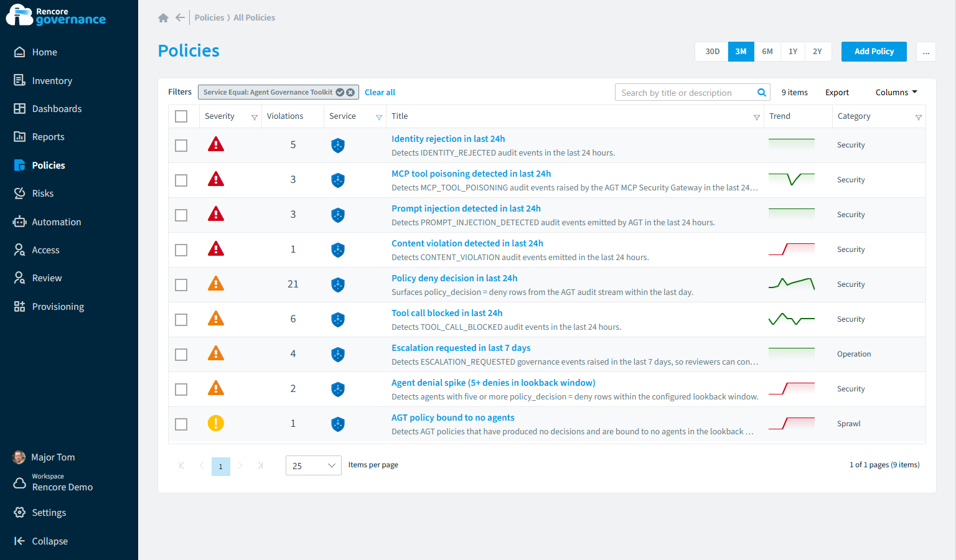The width and height of the screenshot is (956, 560).
Task: Click the checkmark icon on the filter chip
Action: pos(340,92)
